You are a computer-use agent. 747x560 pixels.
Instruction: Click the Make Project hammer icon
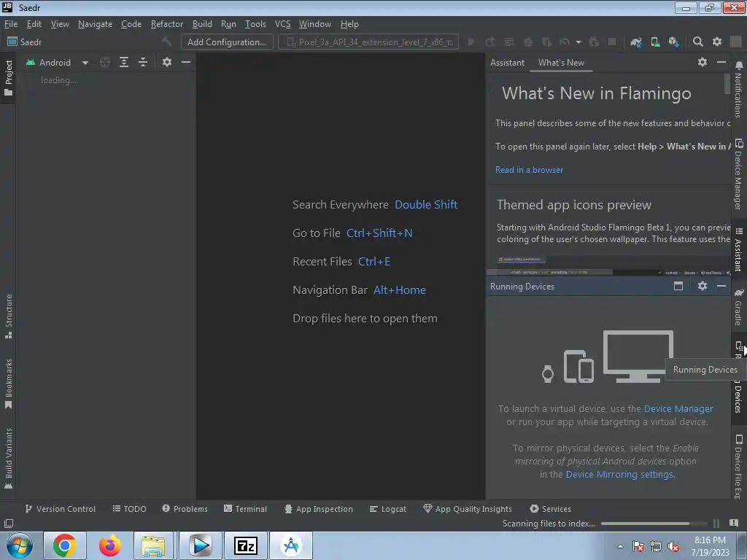[x=167, y=42]
